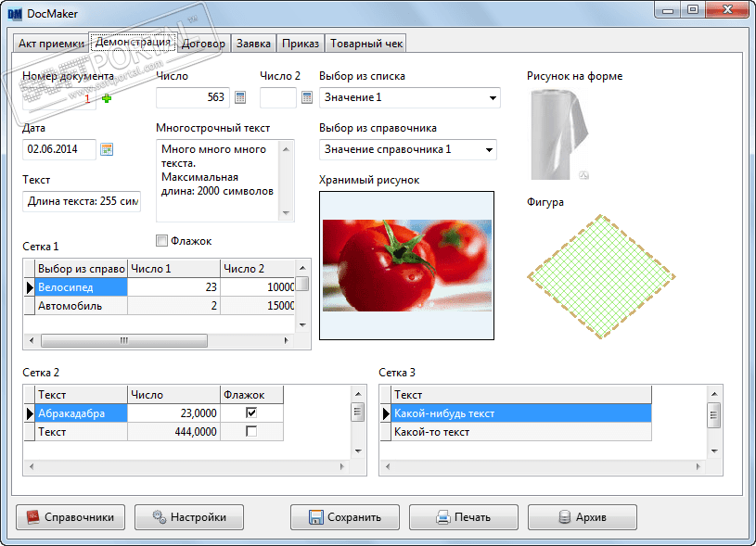
Task: Check the checkbox in the 444,0000 row
Action: click(x=251, y=431)
